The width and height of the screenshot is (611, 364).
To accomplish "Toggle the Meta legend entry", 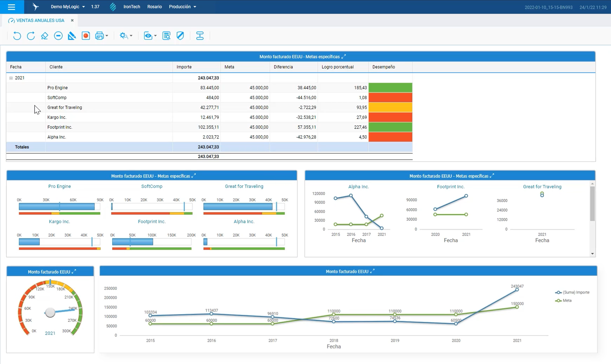I will [x=563, y=300].
